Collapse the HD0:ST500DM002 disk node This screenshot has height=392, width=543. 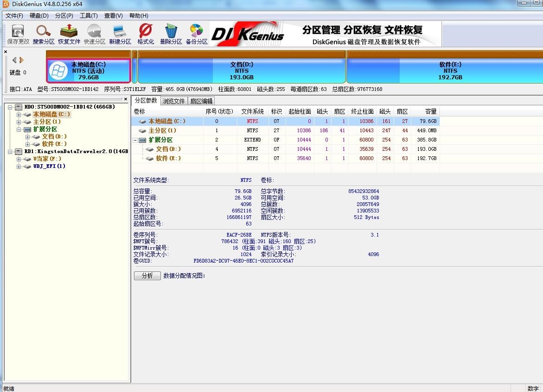coord(10,107)
